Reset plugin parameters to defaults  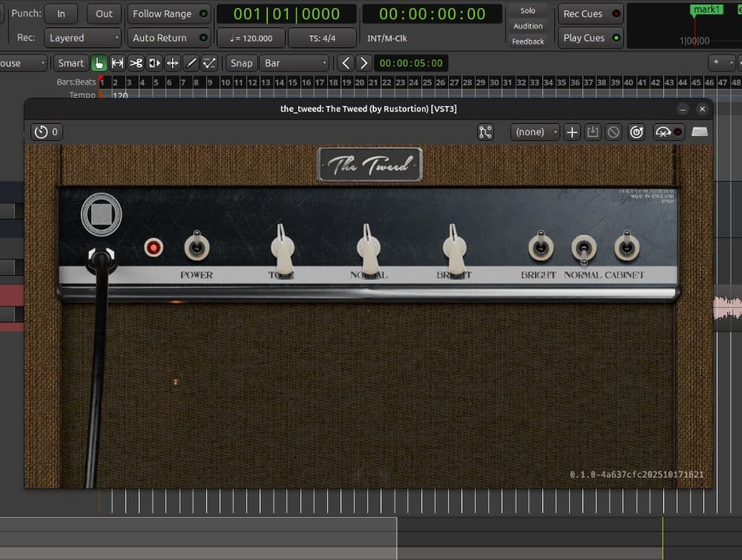point(637,132)
